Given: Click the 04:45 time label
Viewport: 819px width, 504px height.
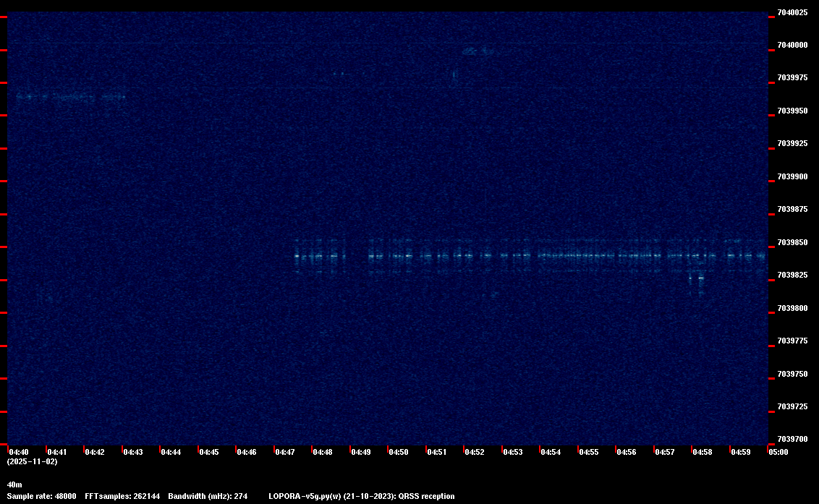Looking at the screenshot, I should (209, 452).
